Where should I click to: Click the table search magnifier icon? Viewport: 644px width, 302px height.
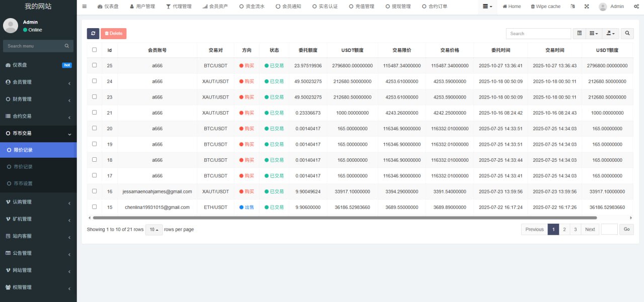627,34
